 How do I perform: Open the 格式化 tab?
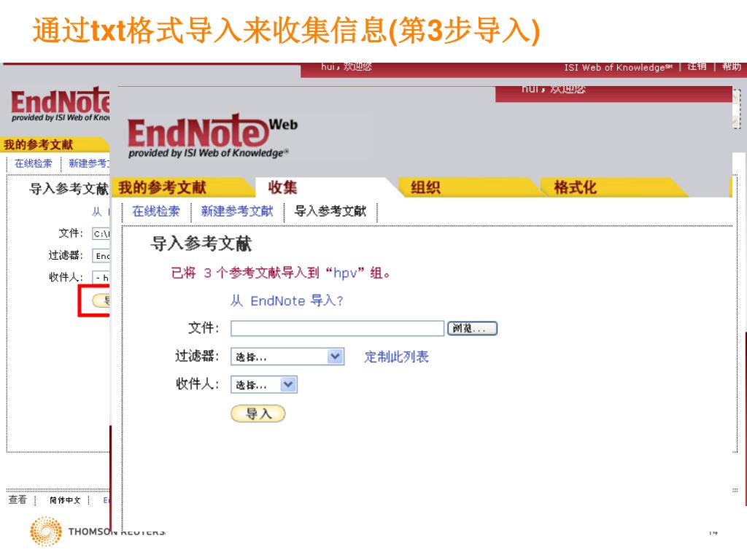[575, 187]
